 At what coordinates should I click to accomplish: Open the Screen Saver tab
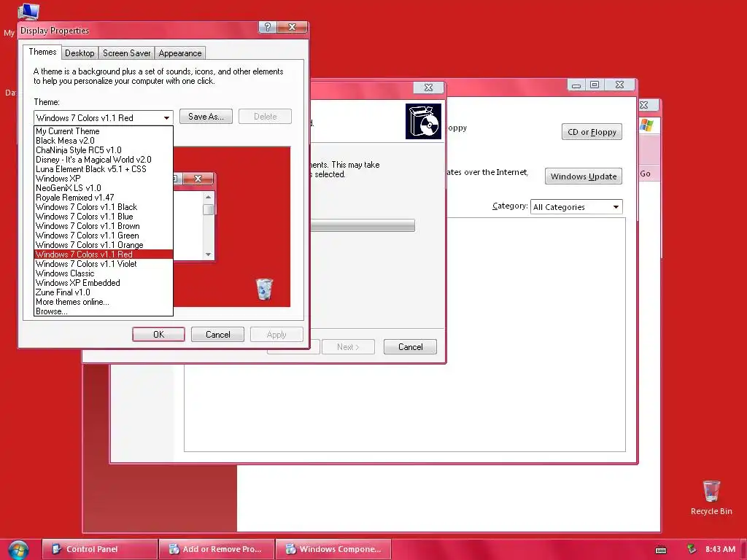click(126, 52)
